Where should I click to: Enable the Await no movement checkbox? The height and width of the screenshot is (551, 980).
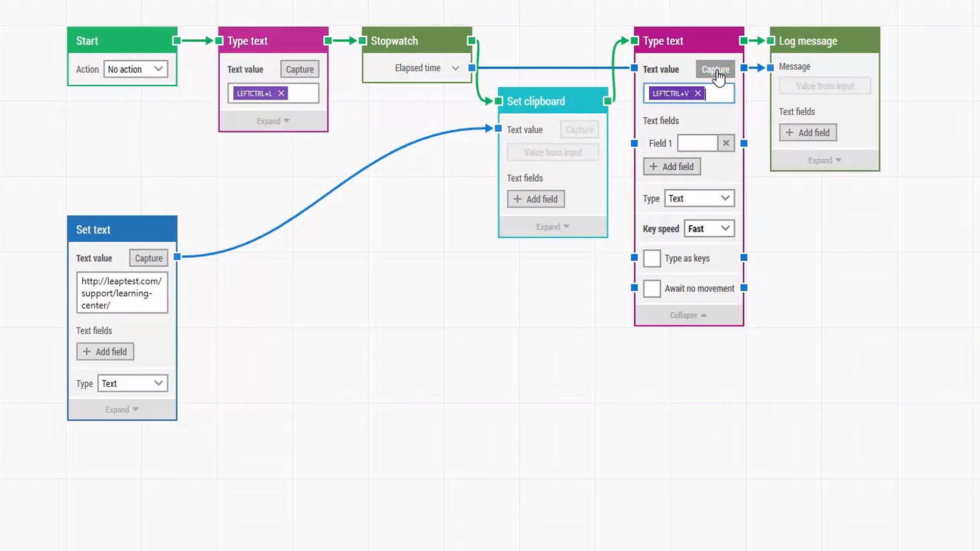click(652, 289)
